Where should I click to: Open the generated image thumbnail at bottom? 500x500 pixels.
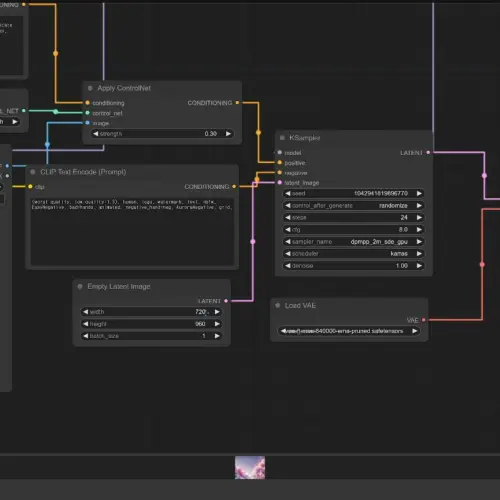click(x=250, y=468)
